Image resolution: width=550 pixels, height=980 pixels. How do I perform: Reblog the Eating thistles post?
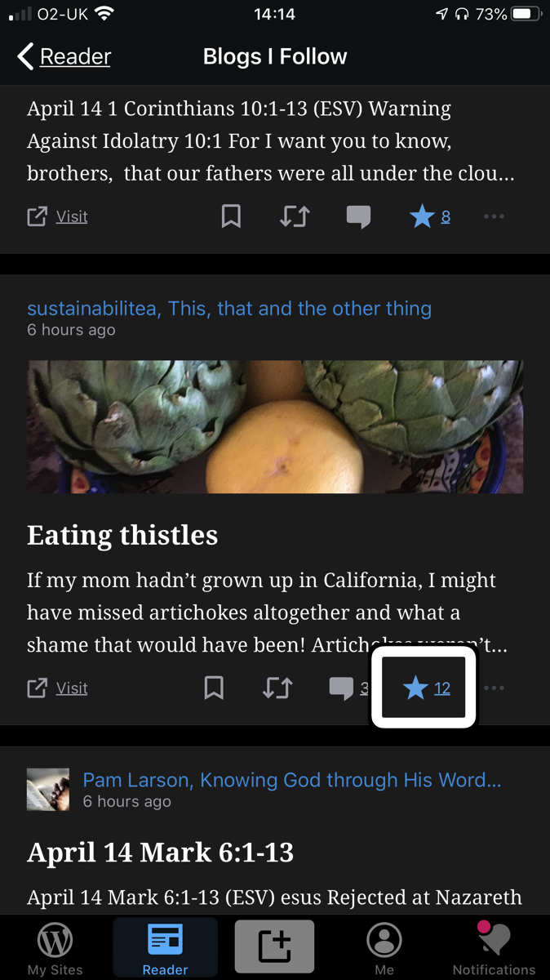tap(277, 688)
